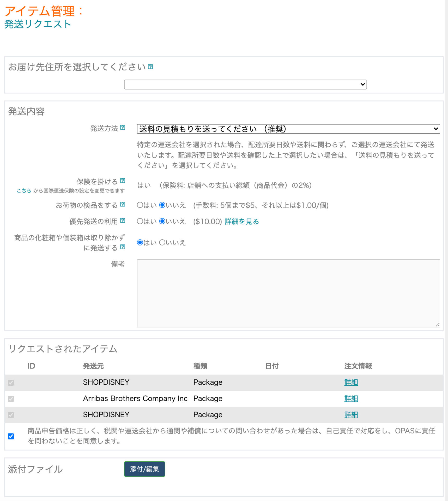Click the 種類 column header
The image size is (448, 501).
pyautogui.click(x=200, y=366)
